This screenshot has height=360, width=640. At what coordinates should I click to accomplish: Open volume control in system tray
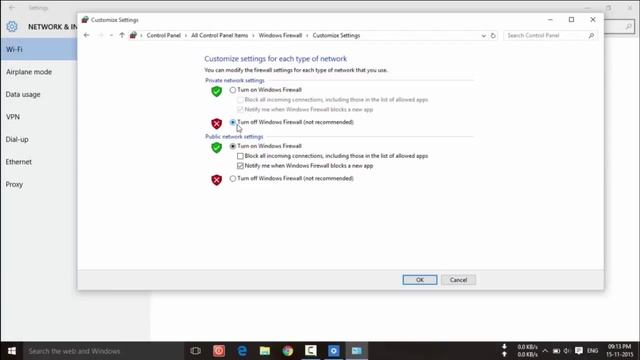click(x=567, y=351)
